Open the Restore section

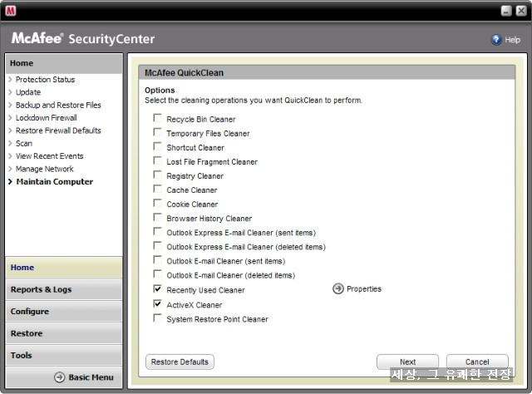tap(64, 333)
